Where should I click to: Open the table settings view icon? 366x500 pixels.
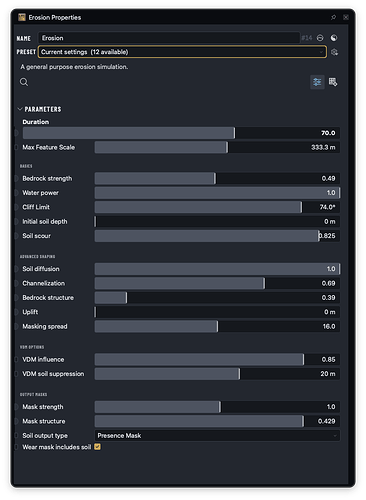tap(333, 82)
